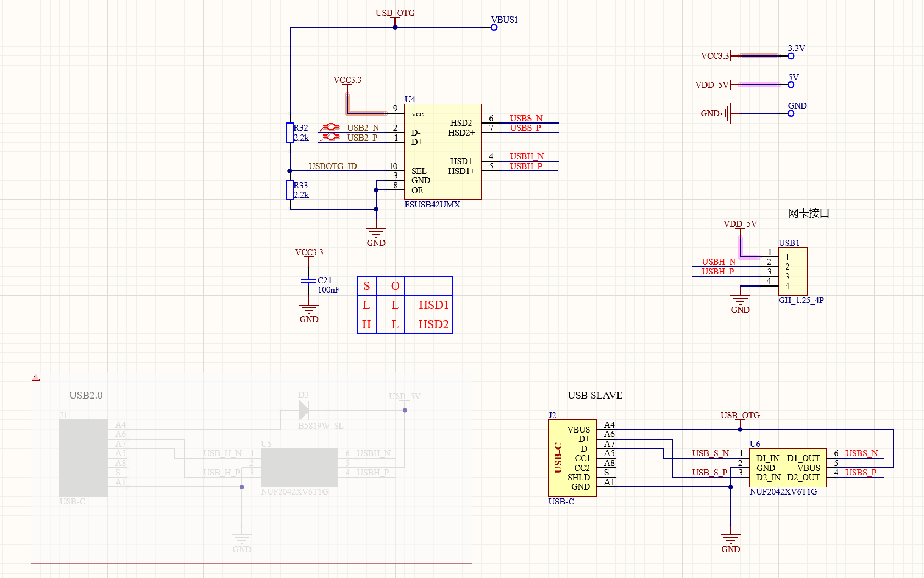924x578 pixels.
Task: Click the J2 USB-C connector body
Action: point(572,458)
